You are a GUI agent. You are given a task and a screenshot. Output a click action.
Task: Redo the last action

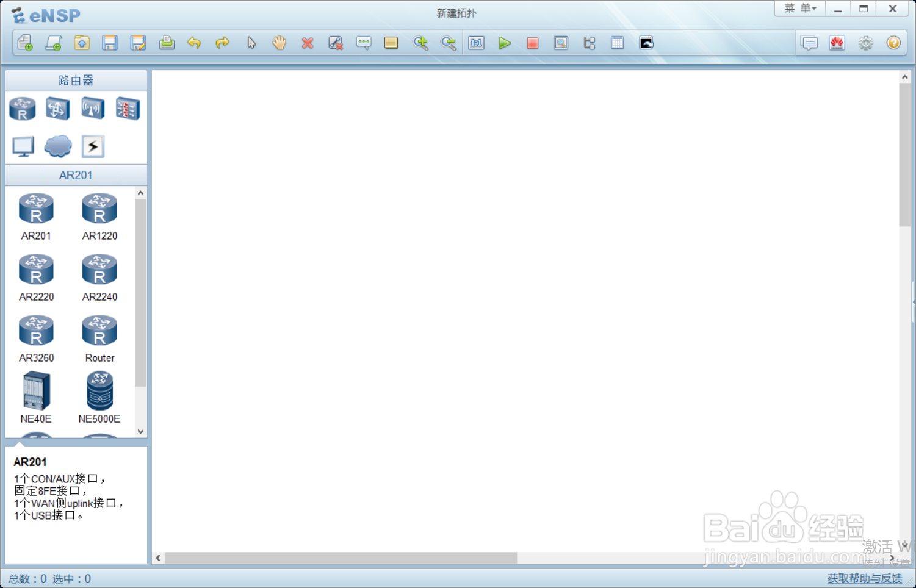point(223,43)
